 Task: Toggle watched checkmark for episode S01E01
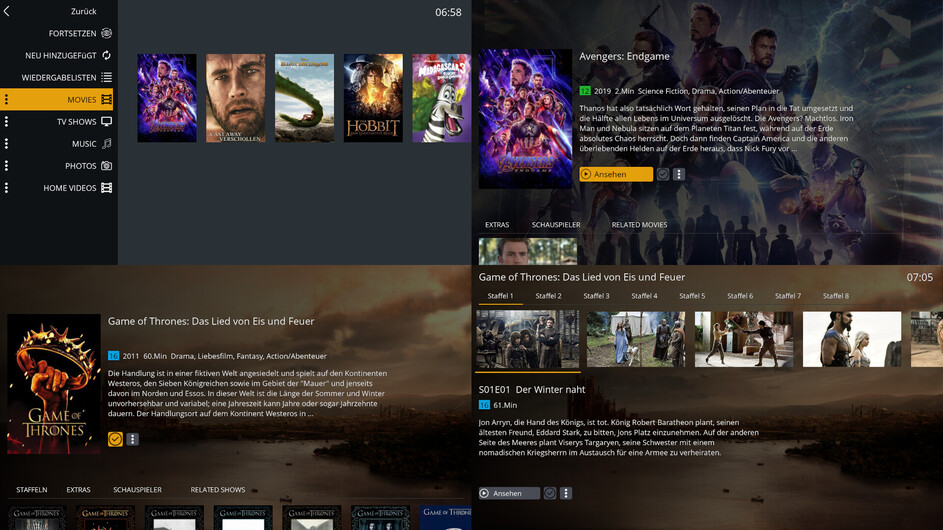(x=550, y=493)
